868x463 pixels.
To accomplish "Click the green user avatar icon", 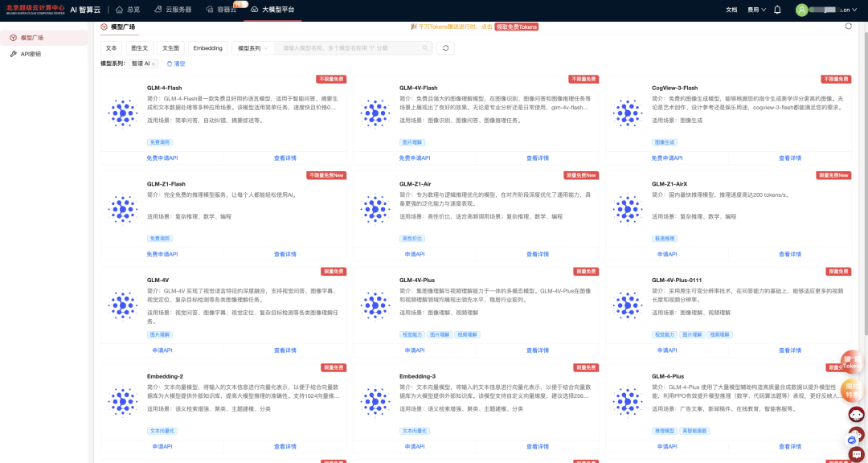I will (801, 10).
